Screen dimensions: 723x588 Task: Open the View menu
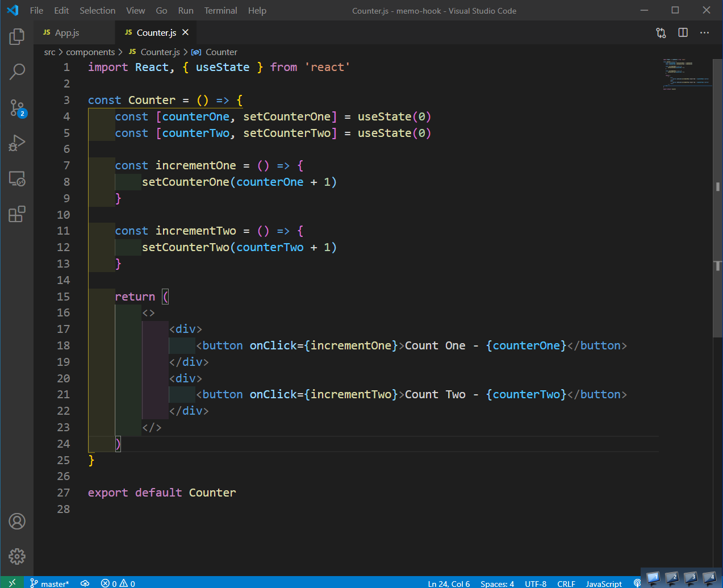[135, 10]
